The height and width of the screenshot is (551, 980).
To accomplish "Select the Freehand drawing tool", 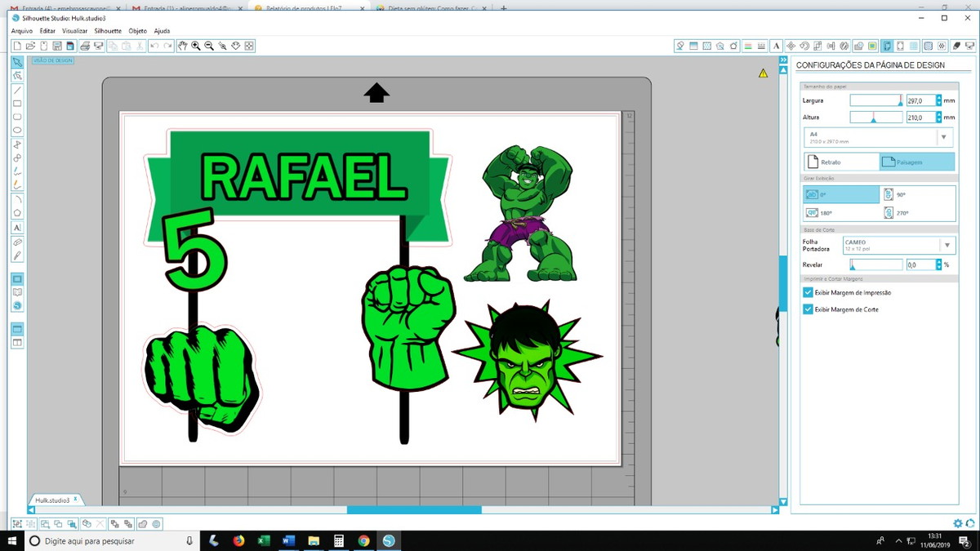I will (x=17, y=171).
